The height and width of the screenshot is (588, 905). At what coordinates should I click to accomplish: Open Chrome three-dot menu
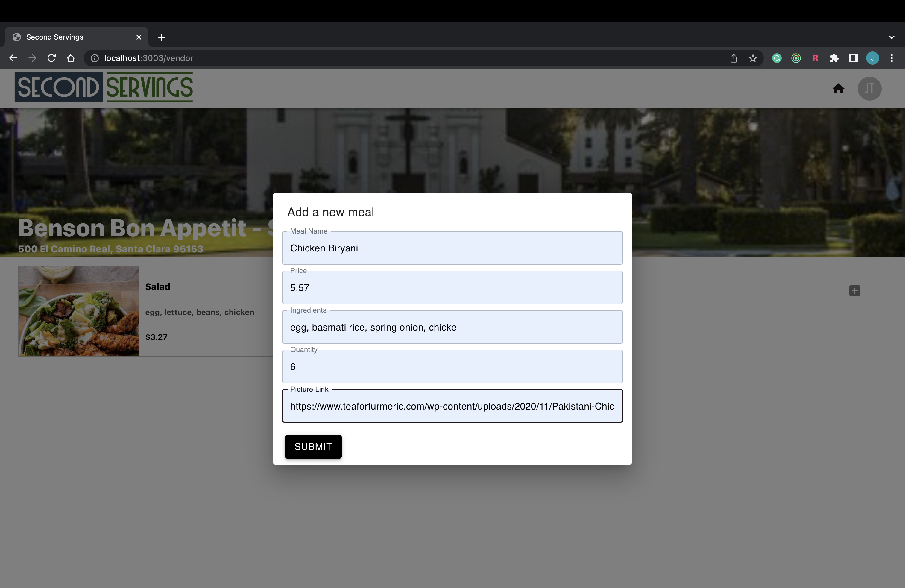(x=892, y=58)
